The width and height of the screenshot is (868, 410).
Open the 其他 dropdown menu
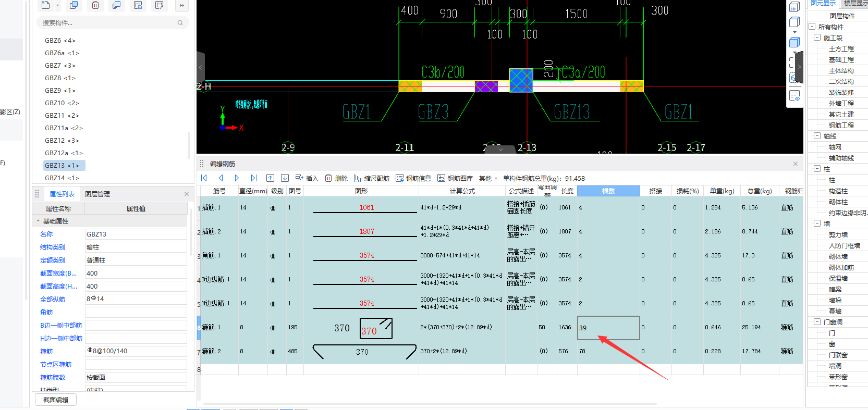(x=488, y=178)
